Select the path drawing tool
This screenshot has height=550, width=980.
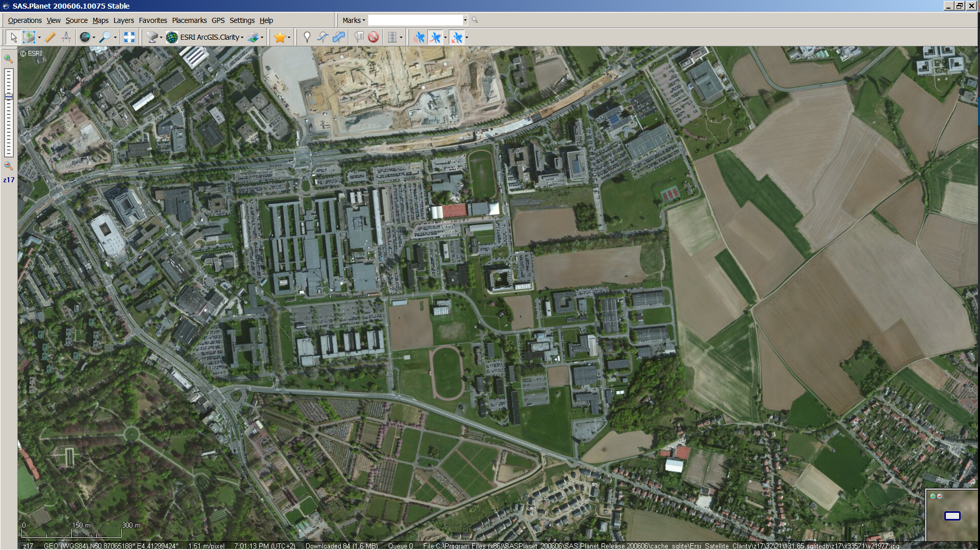pos(322,37)
